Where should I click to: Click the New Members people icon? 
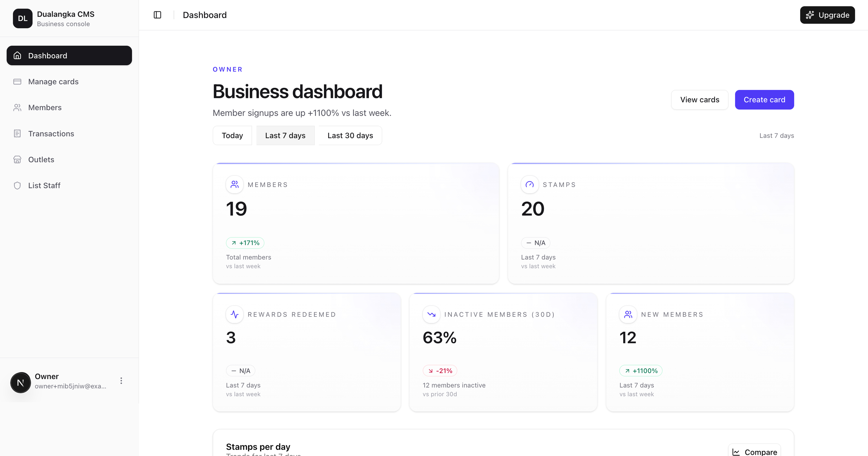coord(628,314)
